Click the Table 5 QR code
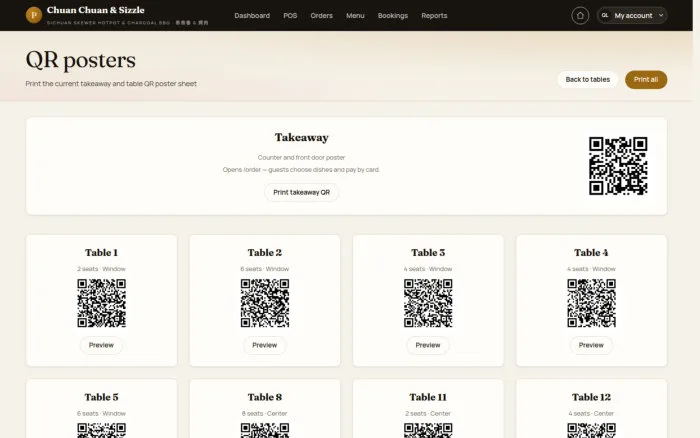Image resolution: width=700 pixels, height=438 pixels. tap(101, 430)
